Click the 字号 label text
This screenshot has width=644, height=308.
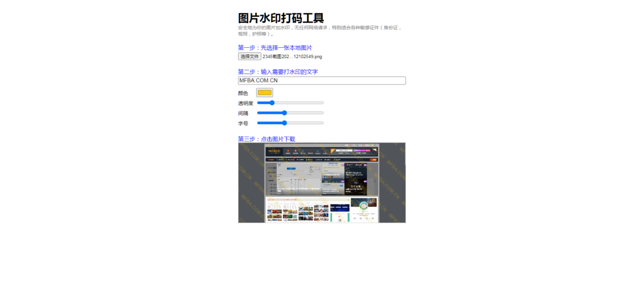(243, 124)
